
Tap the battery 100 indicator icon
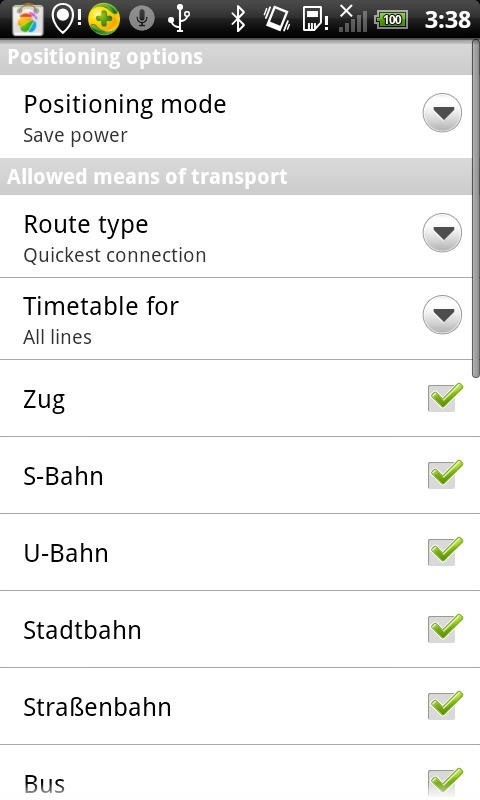[x=391, y=20]
